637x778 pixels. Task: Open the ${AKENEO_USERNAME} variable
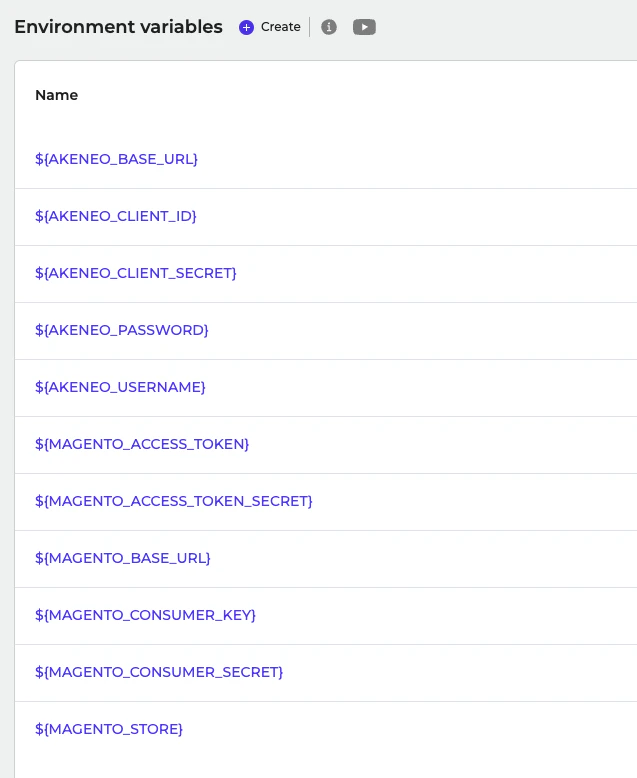[120, 387]
